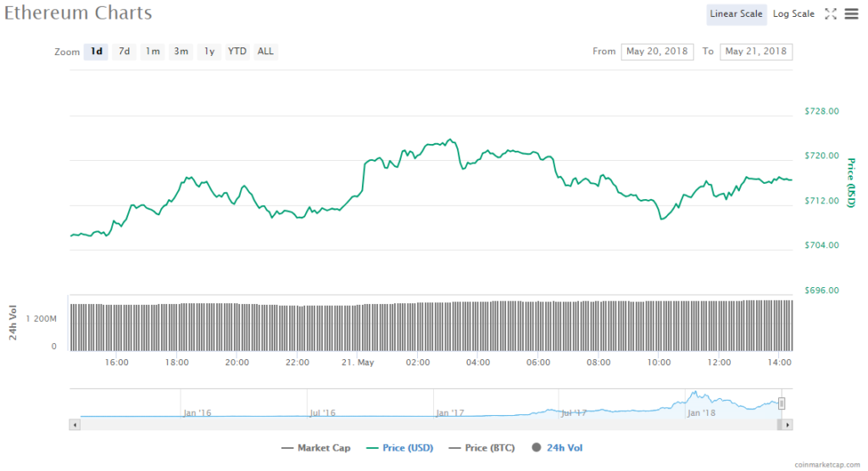Select 7d zoom range

124,52
